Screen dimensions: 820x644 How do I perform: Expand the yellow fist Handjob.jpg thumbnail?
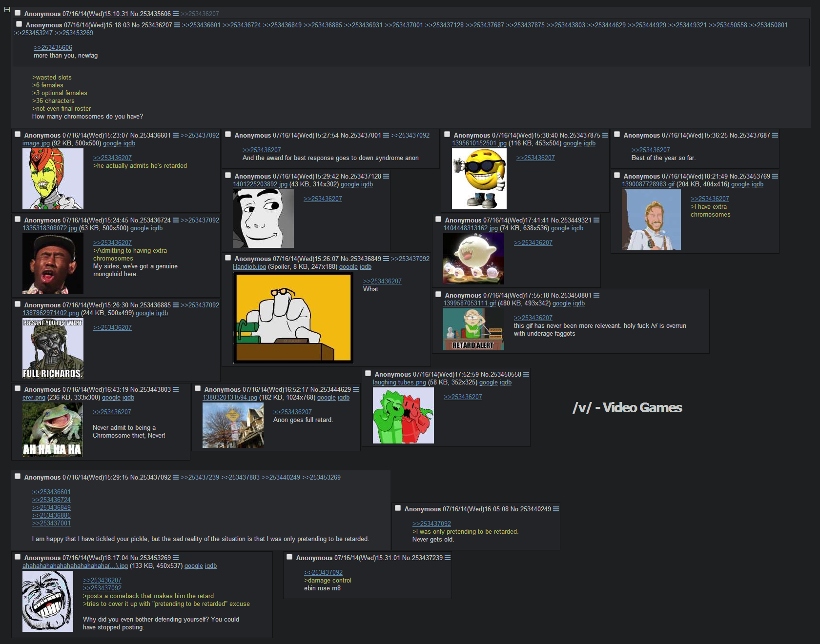[293, 318]
